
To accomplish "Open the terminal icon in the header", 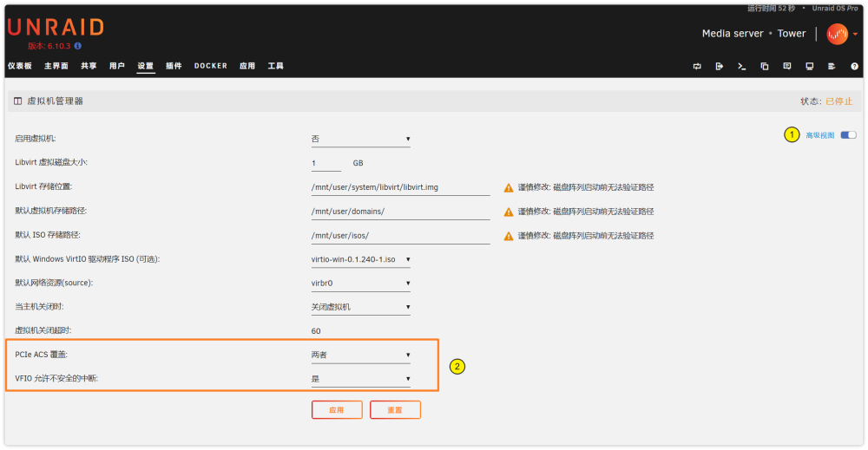I will (742, 67).
